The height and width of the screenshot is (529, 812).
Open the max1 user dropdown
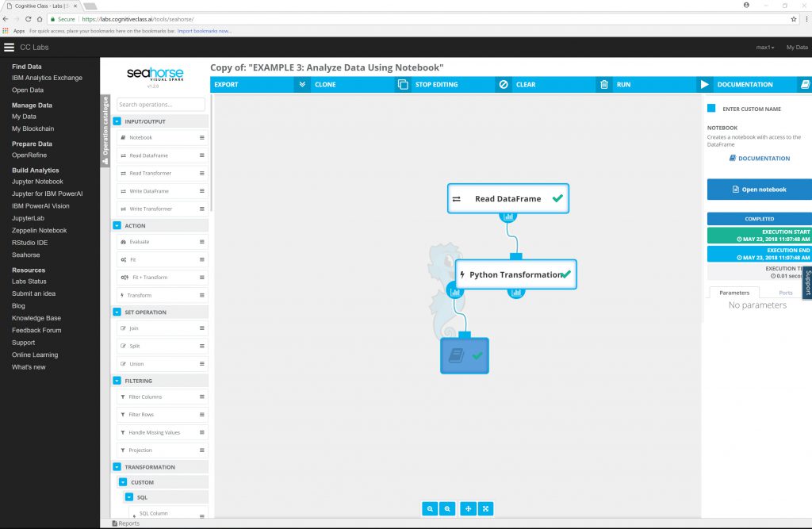764,48
